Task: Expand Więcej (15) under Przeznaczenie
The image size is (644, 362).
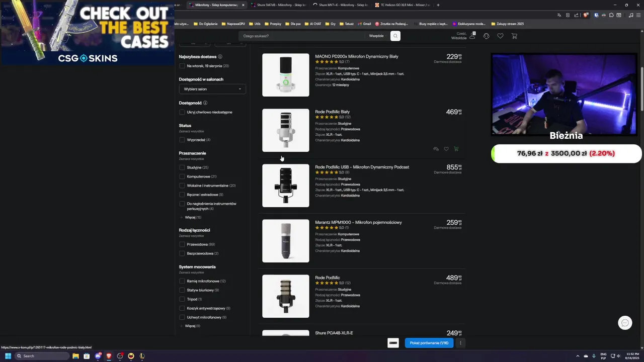Action: point(190,217)
